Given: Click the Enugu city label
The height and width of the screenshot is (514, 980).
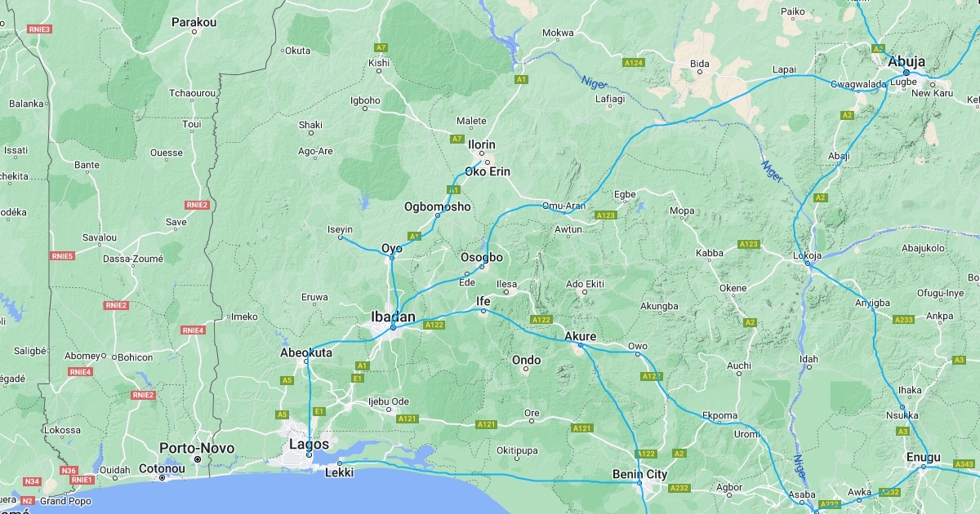Looking at the screenshot, I should 924,457.
